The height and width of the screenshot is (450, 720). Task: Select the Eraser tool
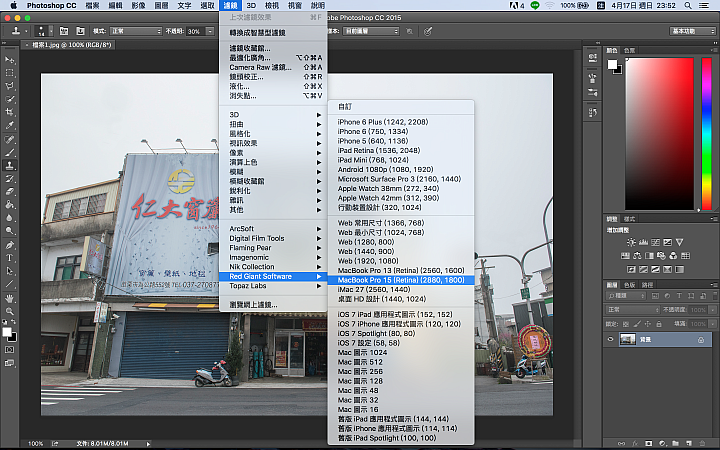click(x=10, y=192)
